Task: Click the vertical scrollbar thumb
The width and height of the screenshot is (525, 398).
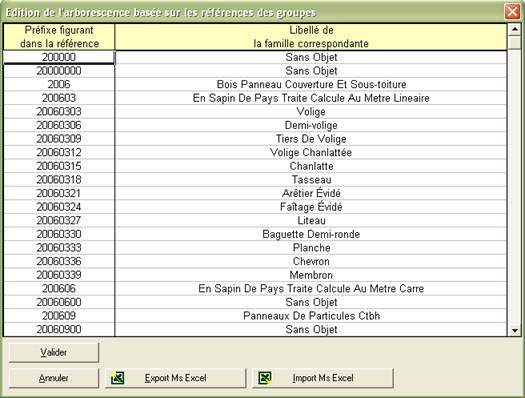Action: click(514, 43)
